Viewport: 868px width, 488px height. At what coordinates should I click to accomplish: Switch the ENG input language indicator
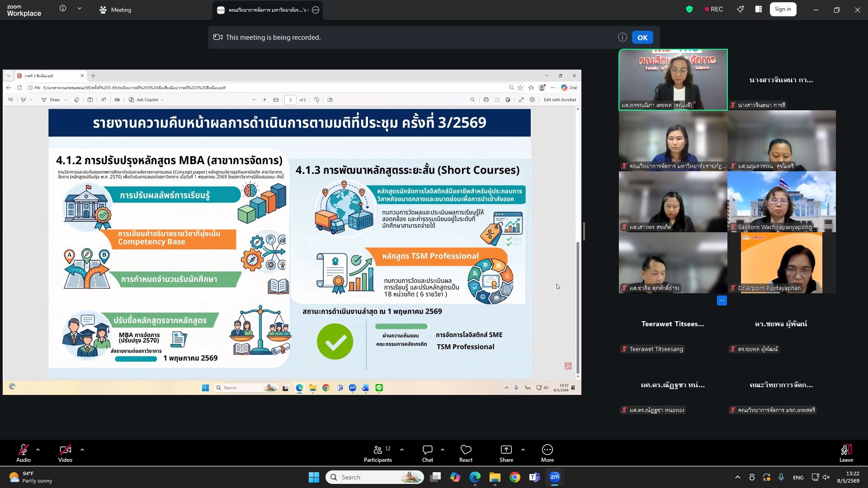pyautogui.click(x=798, y=477)
